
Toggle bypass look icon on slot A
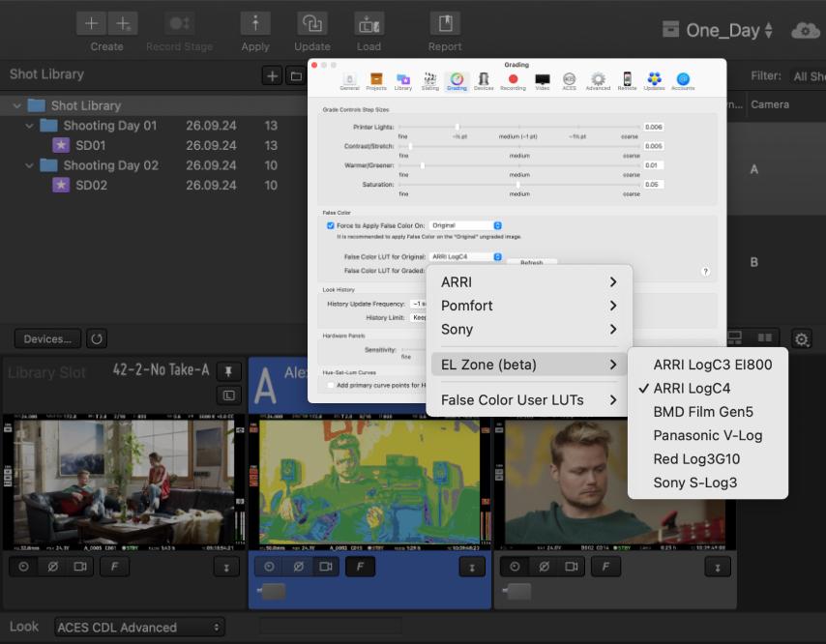pyautogui.click(x=298, y=567)
